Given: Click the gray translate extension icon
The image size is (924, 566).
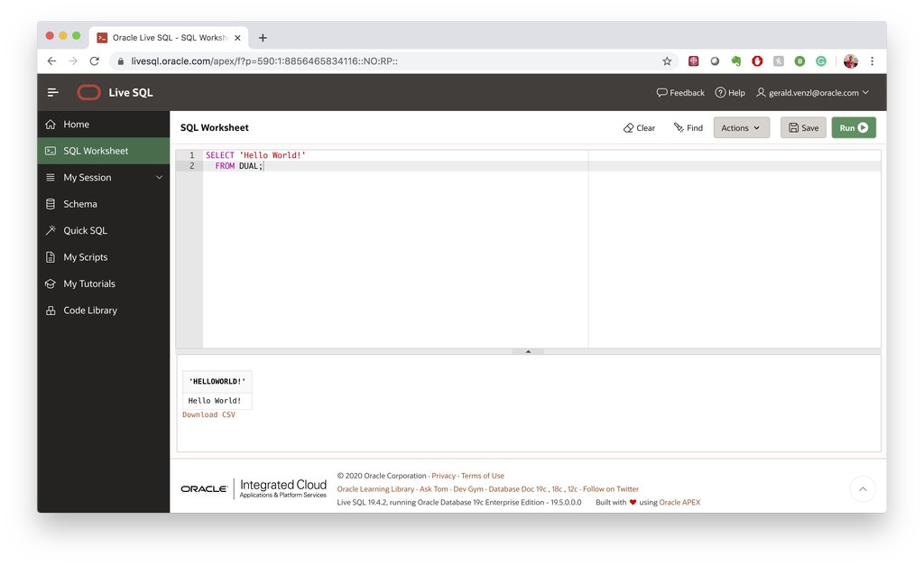Looking at the screenshot, I should coord(779,61).
